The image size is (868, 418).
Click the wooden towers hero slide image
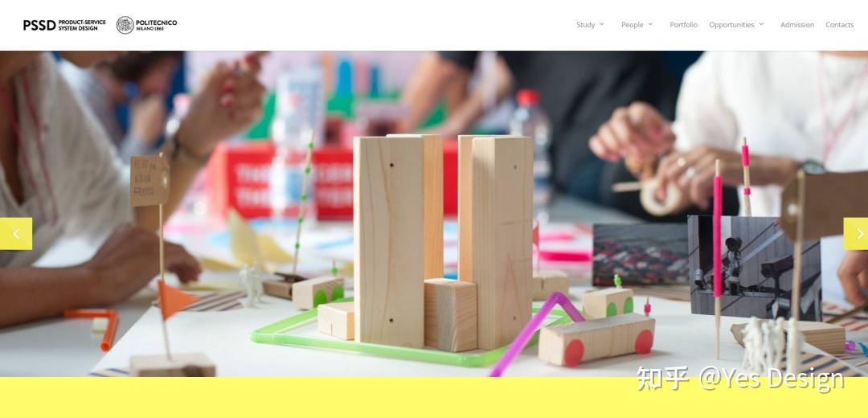pos(434,214)
